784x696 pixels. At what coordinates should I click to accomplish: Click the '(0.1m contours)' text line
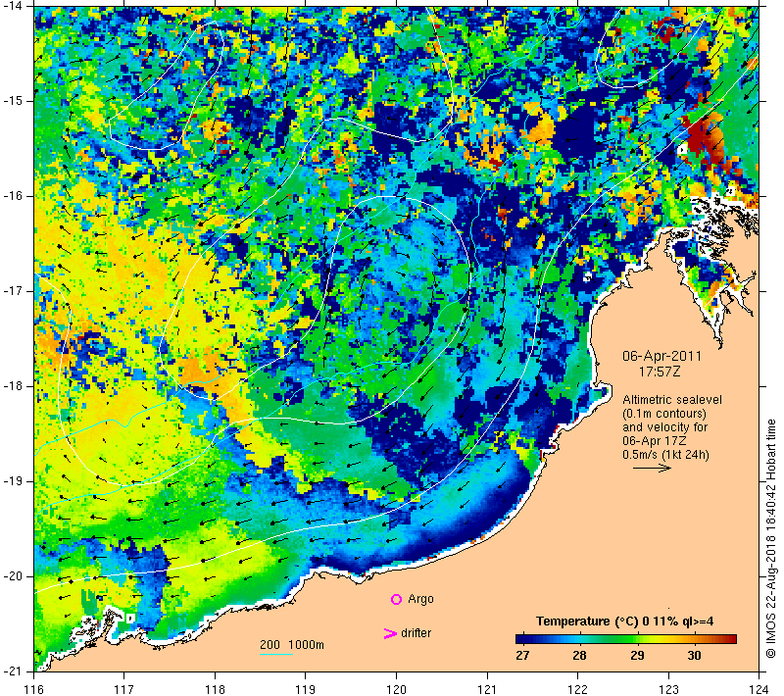pos(664,414)
